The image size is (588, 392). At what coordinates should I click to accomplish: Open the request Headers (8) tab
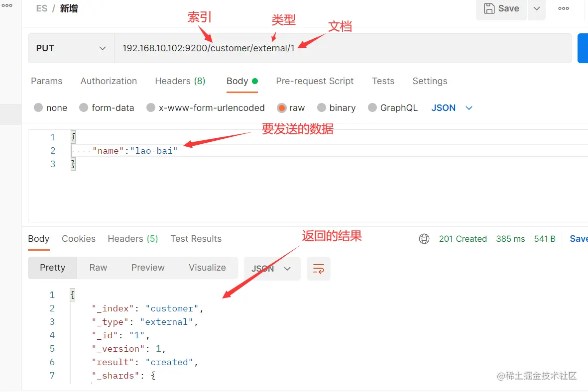pos(180,81)
